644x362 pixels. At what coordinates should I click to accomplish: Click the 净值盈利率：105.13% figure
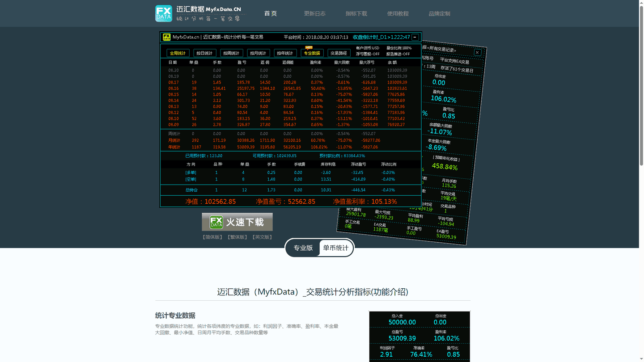(x=365, y=202)
